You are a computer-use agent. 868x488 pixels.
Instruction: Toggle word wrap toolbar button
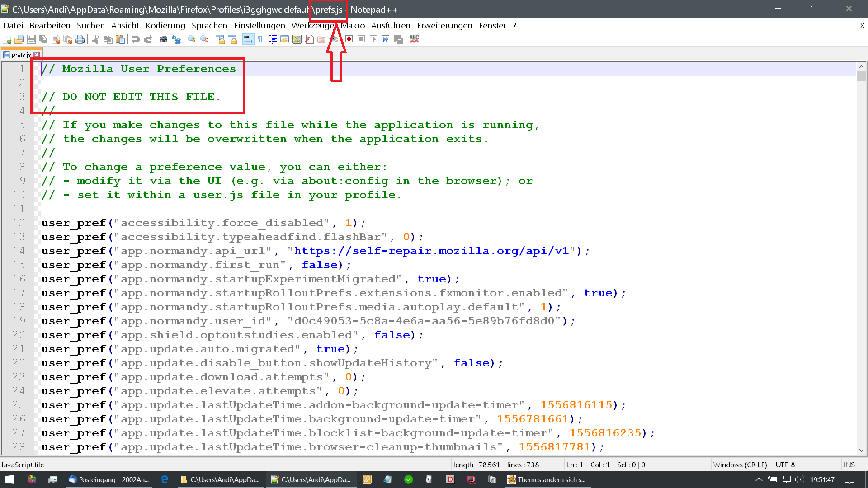coord(248,40)
